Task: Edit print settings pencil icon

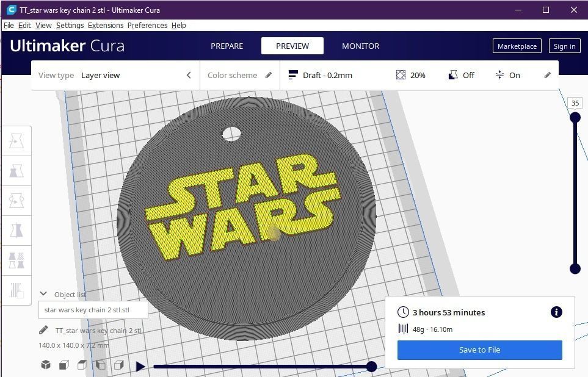Action: point(548,75)
